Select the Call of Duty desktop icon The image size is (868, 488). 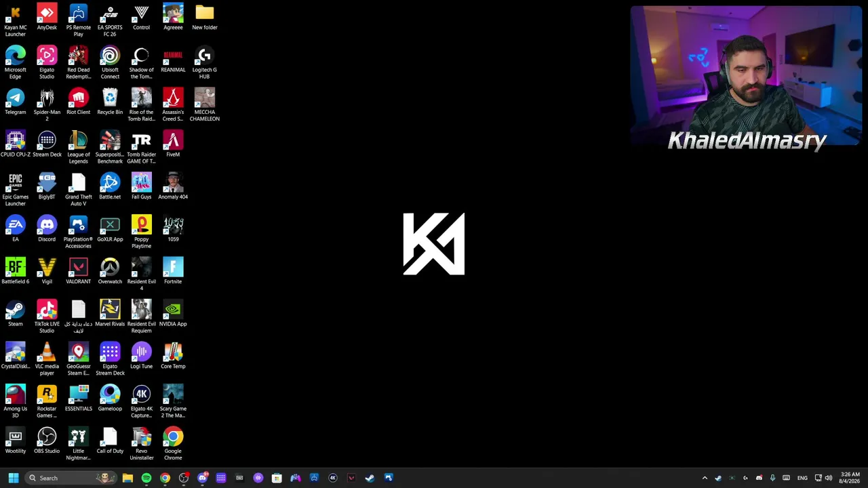coord(110,441)
